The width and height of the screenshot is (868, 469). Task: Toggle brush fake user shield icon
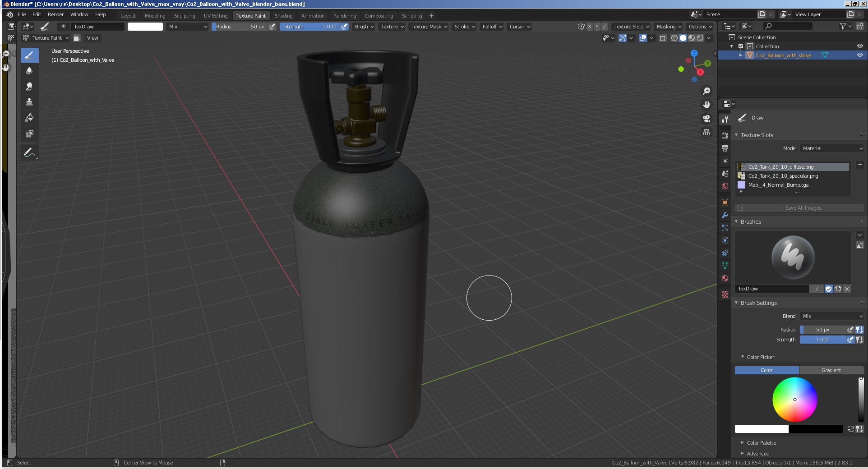click(829, 289)
